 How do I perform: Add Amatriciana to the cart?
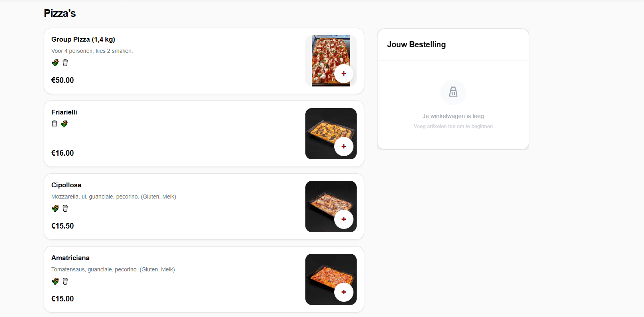tap(344, 292)
